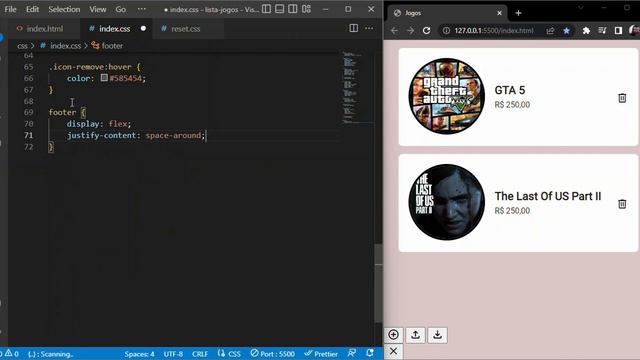Open the Selection menu
640x360 pixels.
pos(64,9)
